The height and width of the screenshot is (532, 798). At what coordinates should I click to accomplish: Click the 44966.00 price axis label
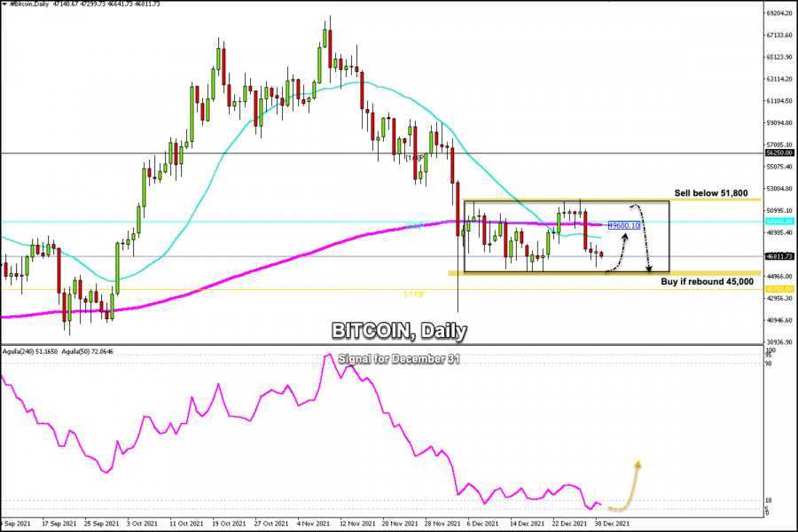(779, 277)
